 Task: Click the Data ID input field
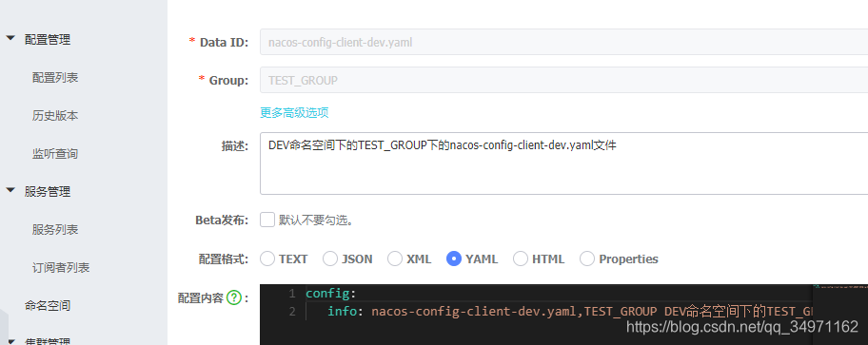[563, 42]
